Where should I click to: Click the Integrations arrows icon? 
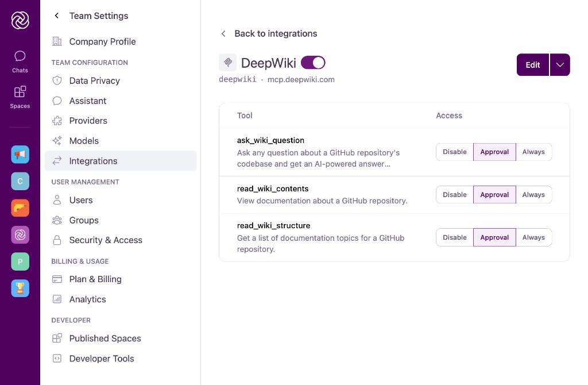point(57,160)
